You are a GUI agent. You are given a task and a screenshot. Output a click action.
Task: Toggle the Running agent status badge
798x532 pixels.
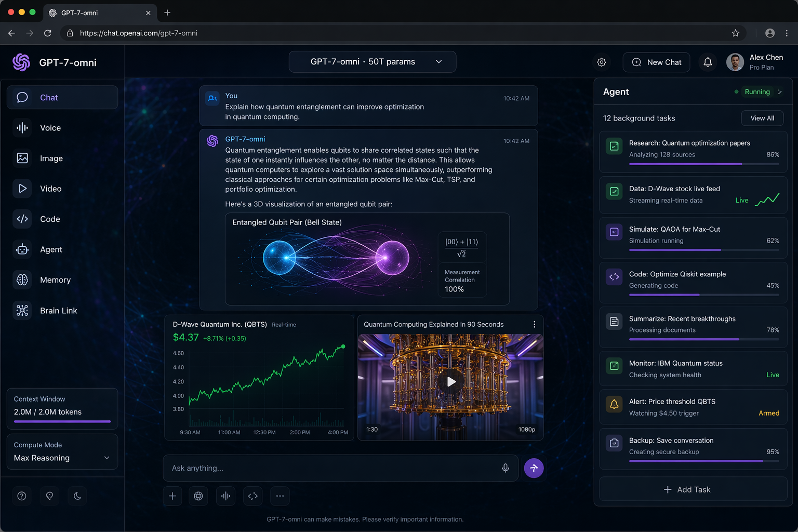pyautogui.click(x=757, y=92)
